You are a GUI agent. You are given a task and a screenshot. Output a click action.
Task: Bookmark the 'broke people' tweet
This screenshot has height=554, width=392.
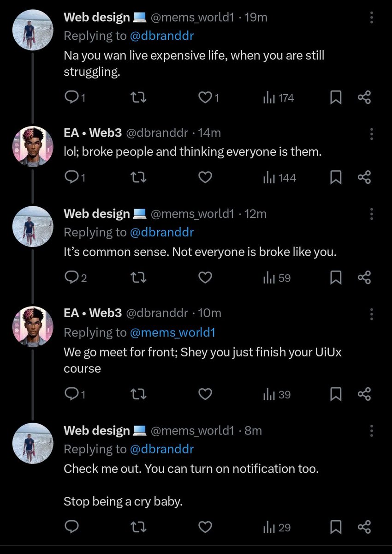[x=336, y=177]
